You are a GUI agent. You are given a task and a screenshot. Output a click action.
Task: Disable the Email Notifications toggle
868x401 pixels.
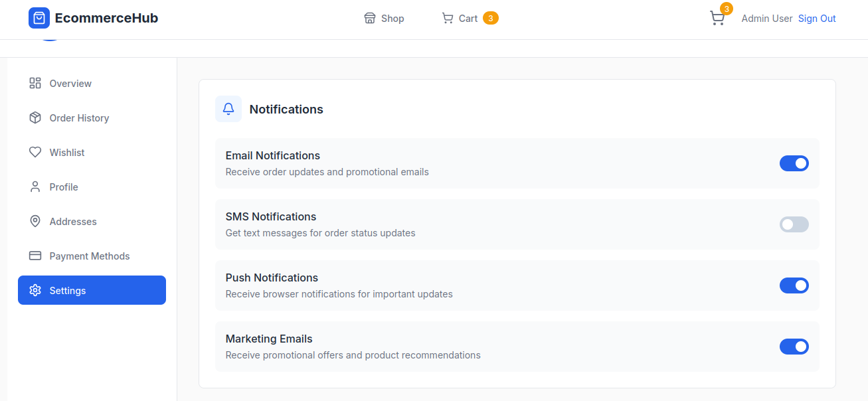(x=794, y=163)
